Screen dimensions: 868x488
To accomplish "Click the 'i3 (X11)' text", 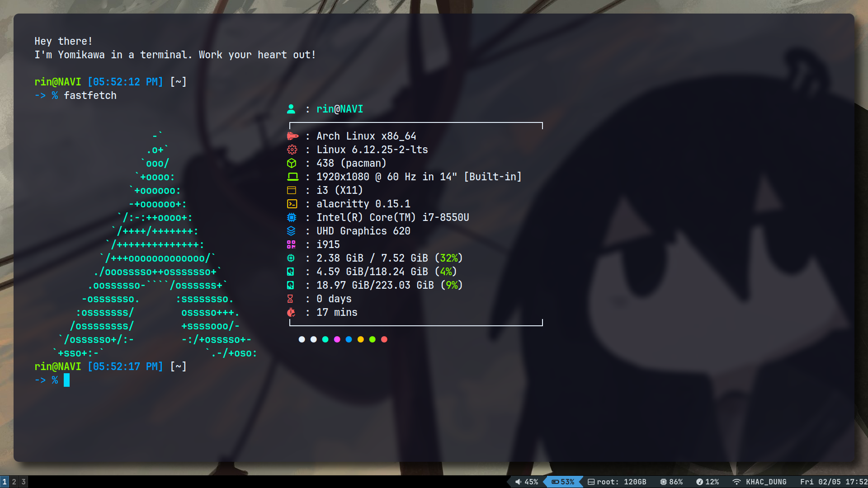I will (340, 190).
